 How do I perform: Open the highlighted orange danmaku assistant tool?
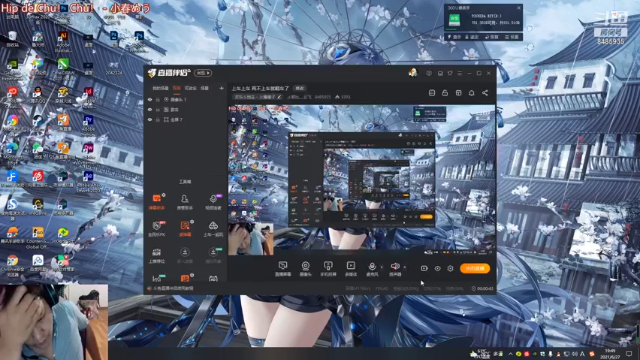(x=157, y=202)
